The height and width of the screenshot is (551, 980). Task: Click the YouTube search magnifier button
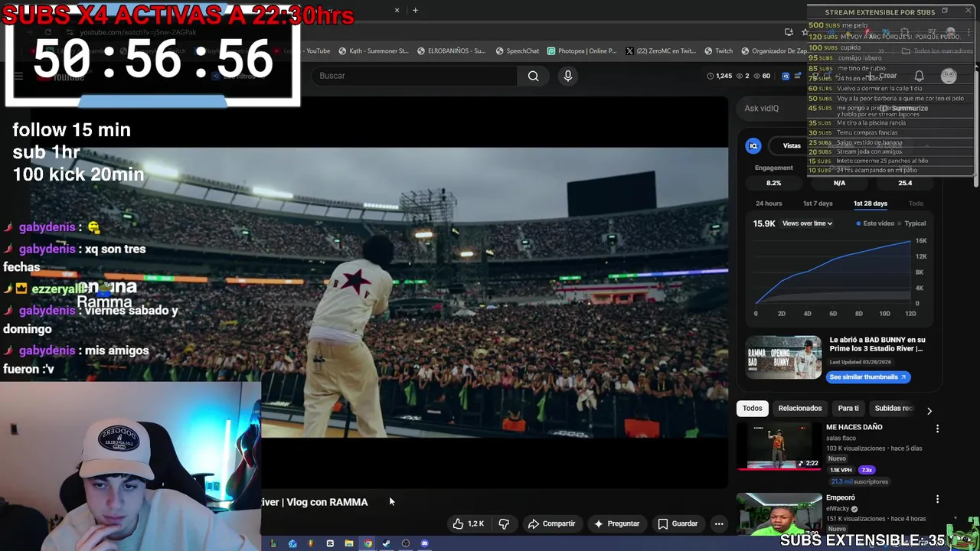tap(533, 76)
